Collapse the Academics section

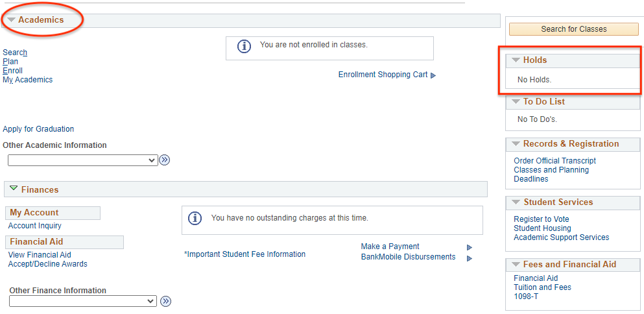(12, 20)
